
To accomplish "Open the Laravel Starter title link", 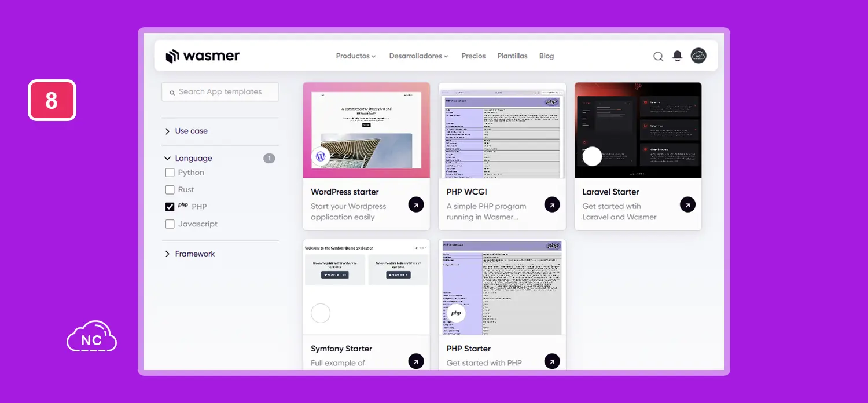I will (x=610, y=192).
